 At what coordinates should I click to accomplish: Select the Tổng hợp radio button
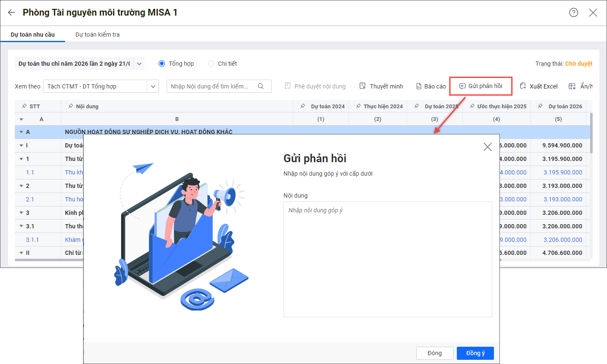pos(162,64)
